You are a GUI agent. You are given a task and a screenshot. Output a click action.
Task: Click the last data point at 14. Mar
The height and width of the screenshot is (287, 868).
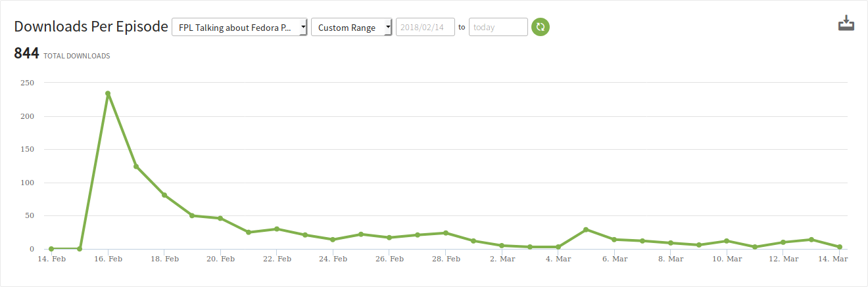[x=840, y=247]
